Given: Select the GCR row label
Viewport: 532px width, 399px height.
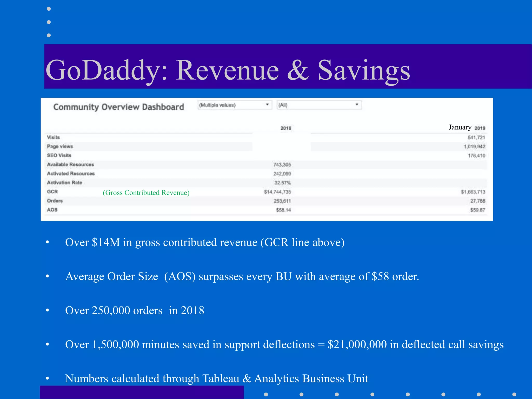Looking at the screenshot, I should click(52, 192).
